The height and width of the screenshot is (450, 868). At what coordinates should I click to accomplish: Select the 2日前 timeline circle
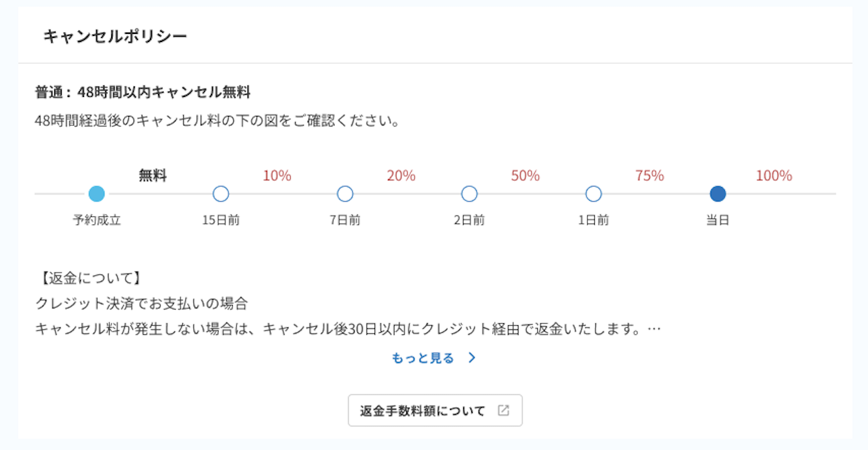pos(469,194)
